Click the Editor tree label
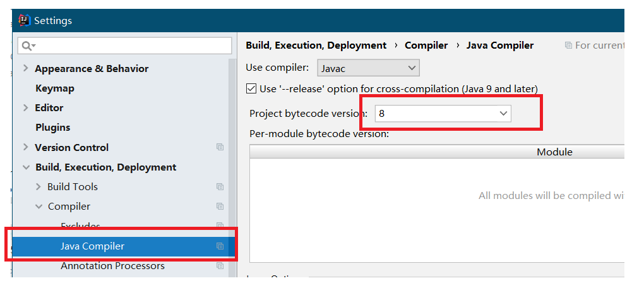Screen dimensions: 644x295 pos(49,108)
